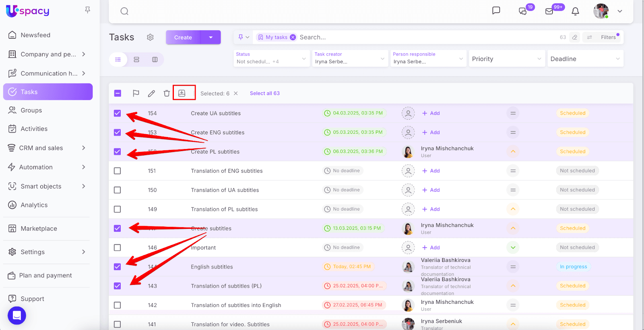Screen dimensions: 644x330
Task: Click the archive icon in bulk toolbar
Action: [x=182, y=93]
